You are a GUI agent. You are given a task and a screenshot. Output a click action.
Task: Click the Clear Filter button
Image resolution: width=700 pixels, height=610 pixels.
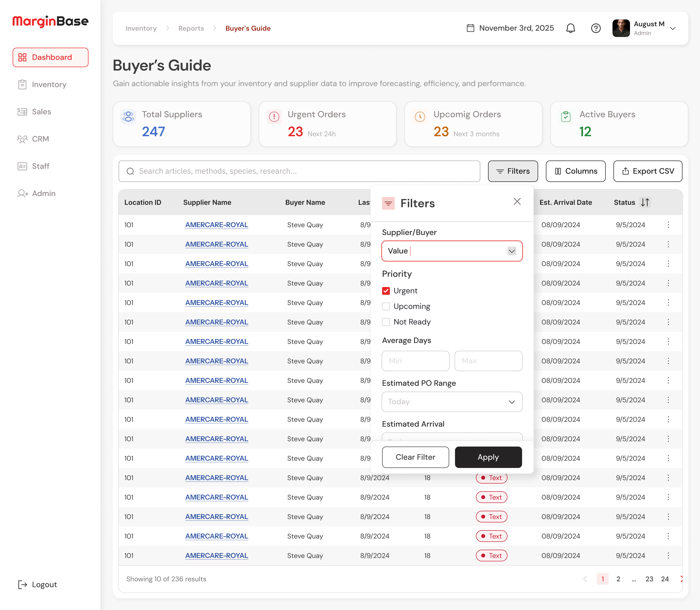tap(415, 457)
